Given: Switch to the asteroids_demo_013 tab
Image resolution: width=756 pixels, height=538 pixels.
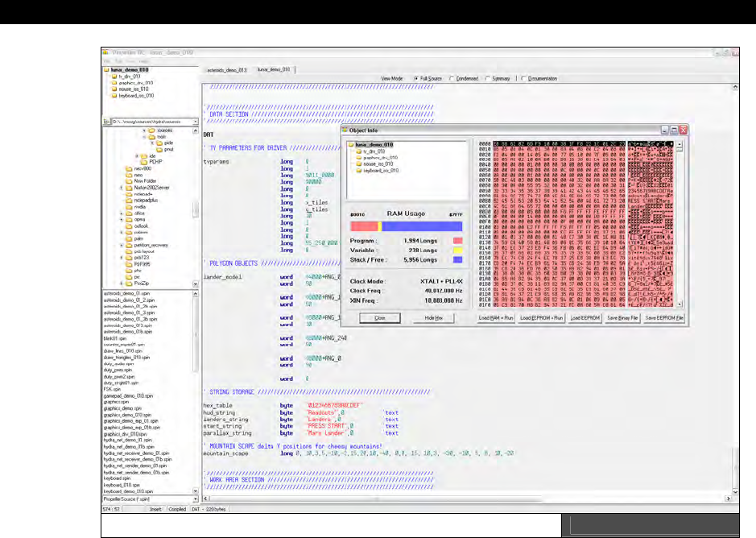Looking at the screenshot, I should (226, 70).
